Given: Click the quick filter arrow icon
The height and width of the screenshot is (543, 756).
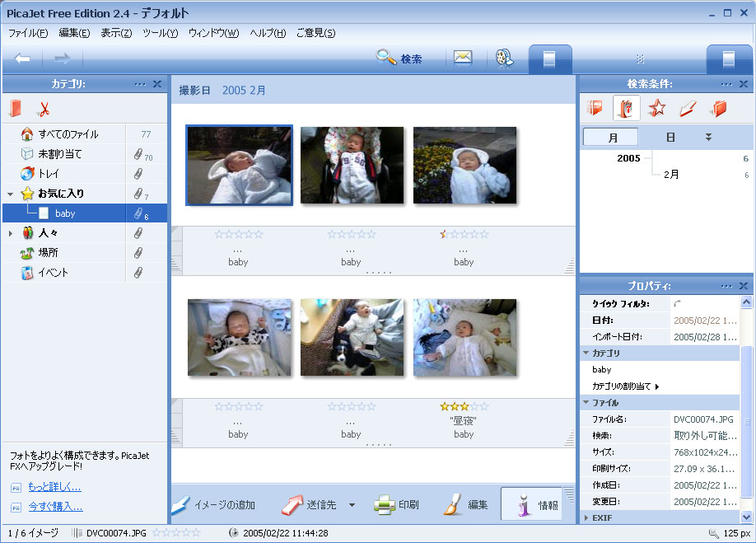Looking at the screenshot, I should [x=678, y=303].
